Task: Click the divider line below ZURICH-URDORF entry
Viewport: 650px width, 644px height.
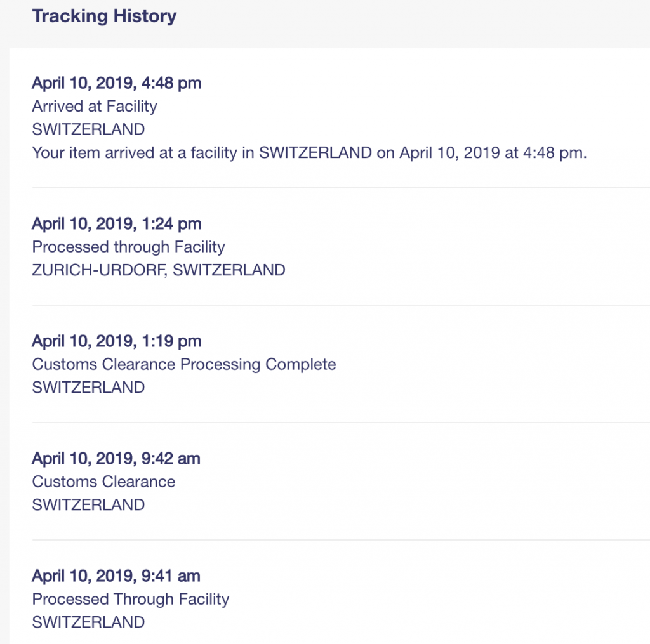Action: [340, 305]
